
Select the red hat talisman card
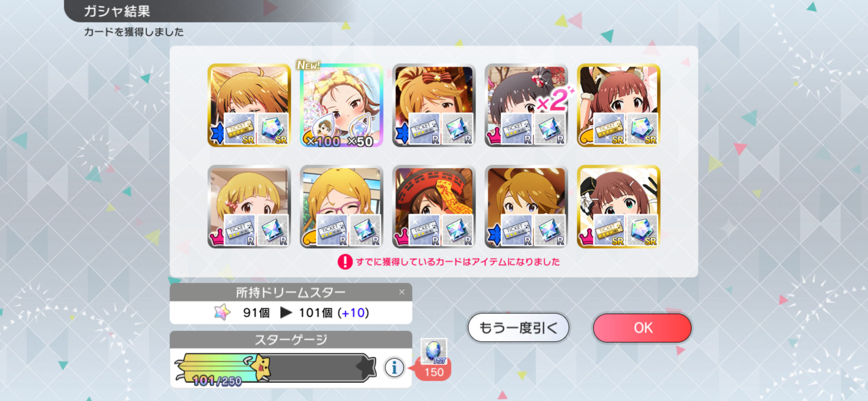pos(434,207)
